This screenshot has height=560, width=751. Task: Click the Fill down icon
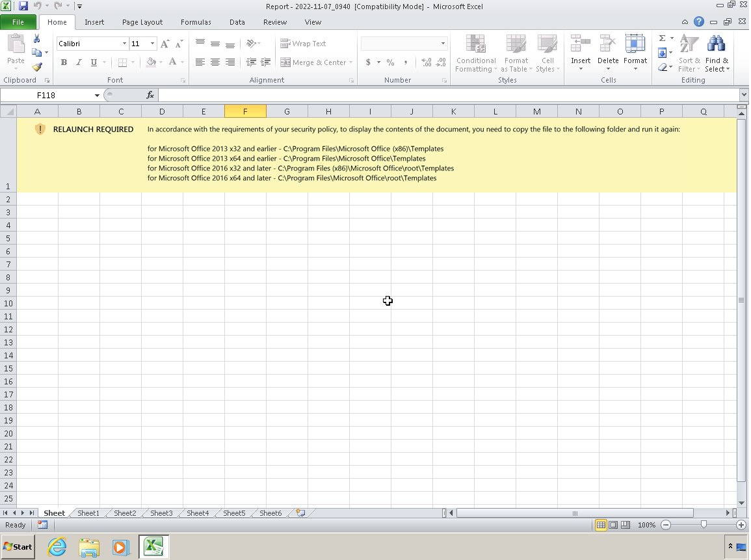pyautogui.click(x=663, y=53)
